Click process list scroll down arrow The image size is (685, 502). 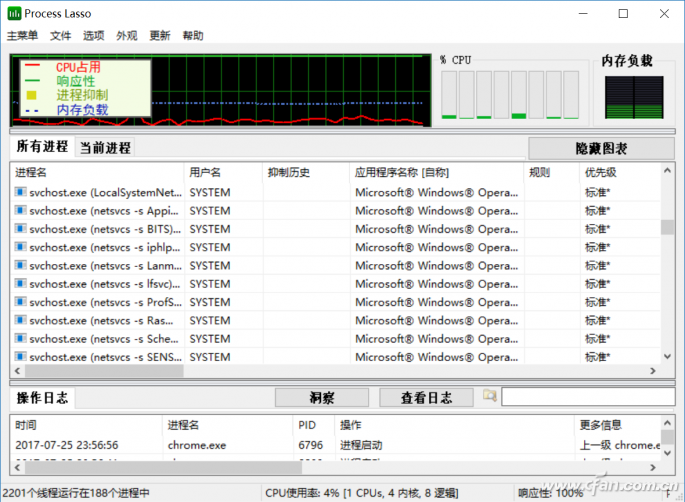pos(667,357)
